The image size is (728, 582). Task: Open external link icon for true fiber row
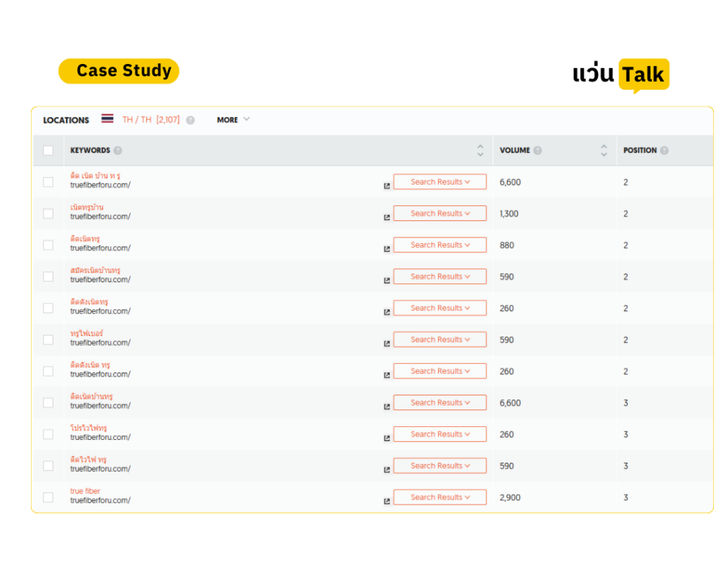coord(387,502)
